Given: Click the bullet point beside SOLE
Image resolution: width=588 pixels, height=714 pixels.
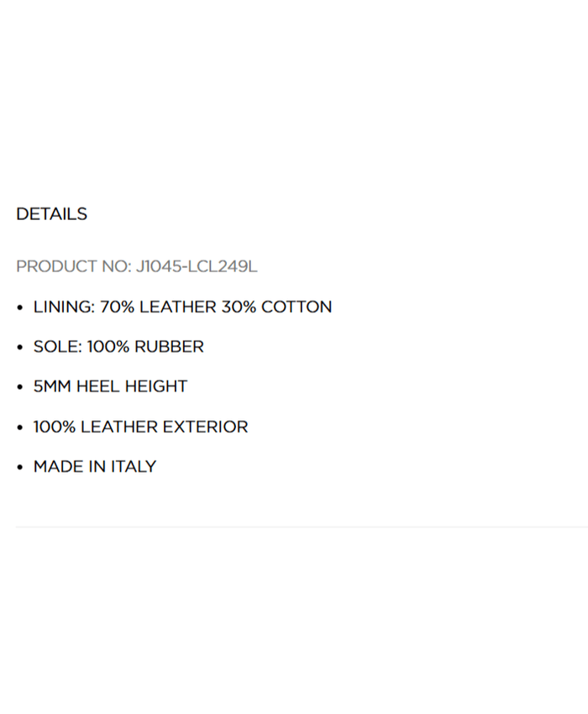Looking at the screenshot, I should pyautogui.click(x=20, y=348).
